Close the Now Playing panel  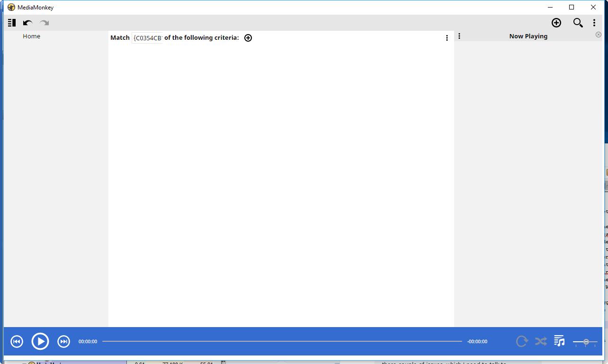(x=598, y=35)
